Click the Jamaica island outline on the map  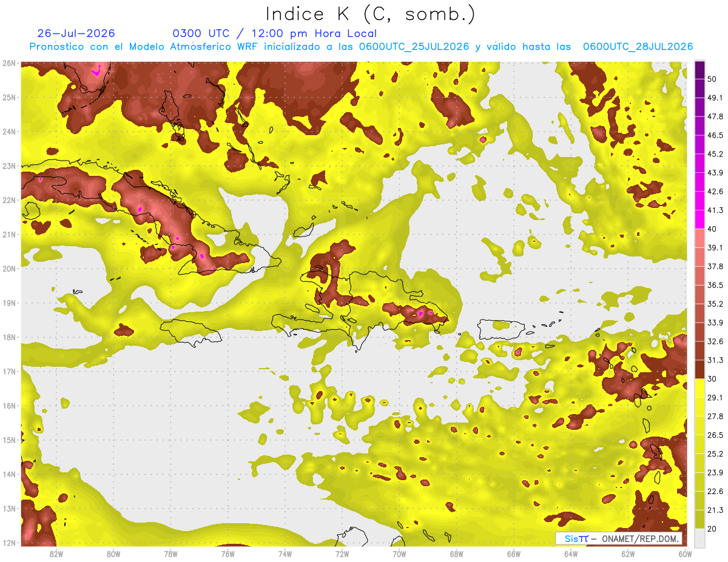pos(191,332)
